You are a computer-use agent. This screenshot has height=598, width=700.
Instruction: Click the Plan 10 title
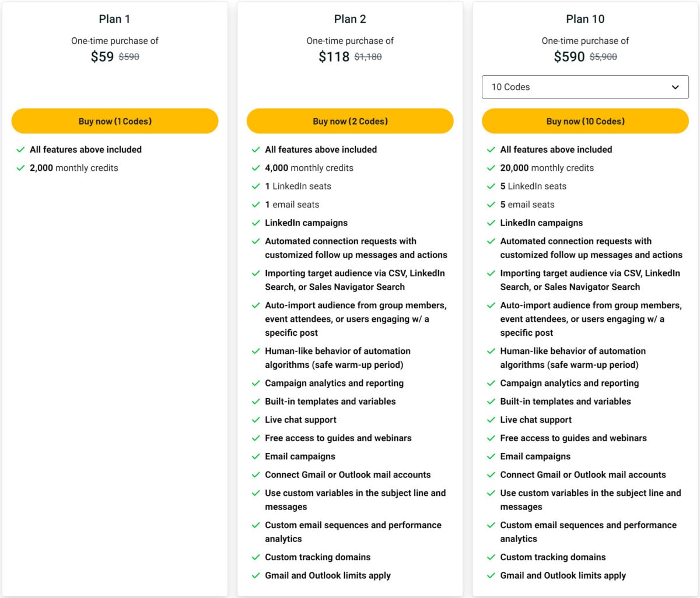click(x=585, y=19)
